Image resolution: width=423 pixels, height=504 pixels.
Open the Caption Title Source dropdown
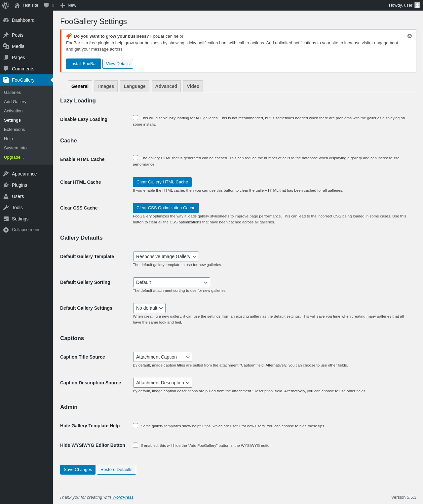click(163, 357)
